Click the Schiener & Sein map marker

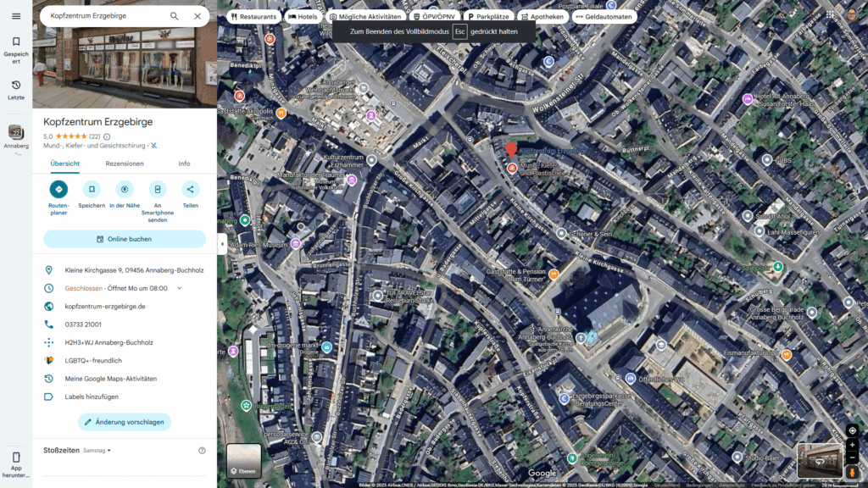pyautogui.click(x=561, y=234)
